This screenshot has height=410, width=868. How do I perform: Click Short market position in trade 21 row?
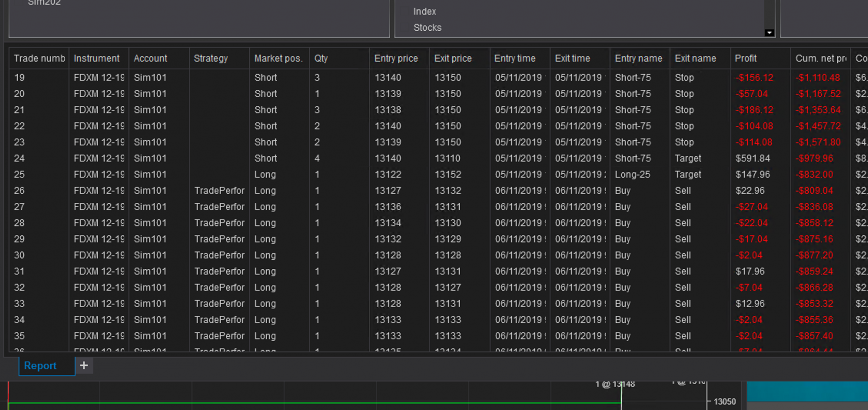click(x=266, y=110)
